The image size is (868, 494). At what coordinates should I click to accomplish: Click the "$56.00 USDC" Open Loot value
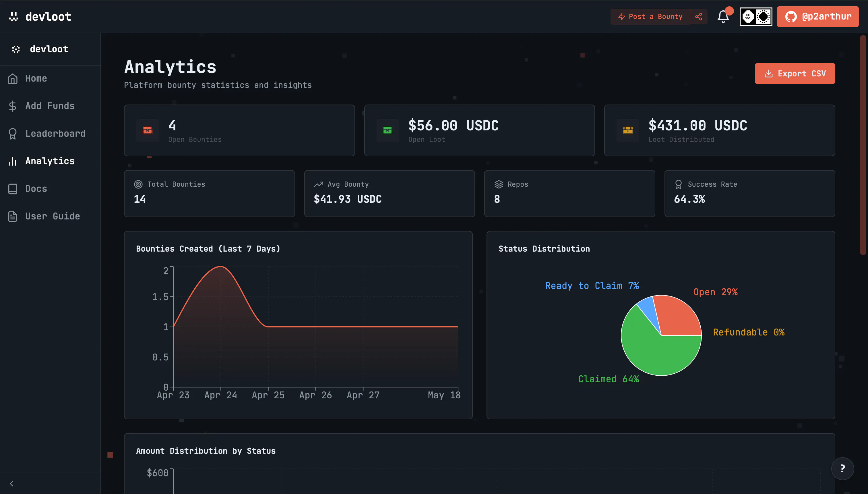(453, 126)
